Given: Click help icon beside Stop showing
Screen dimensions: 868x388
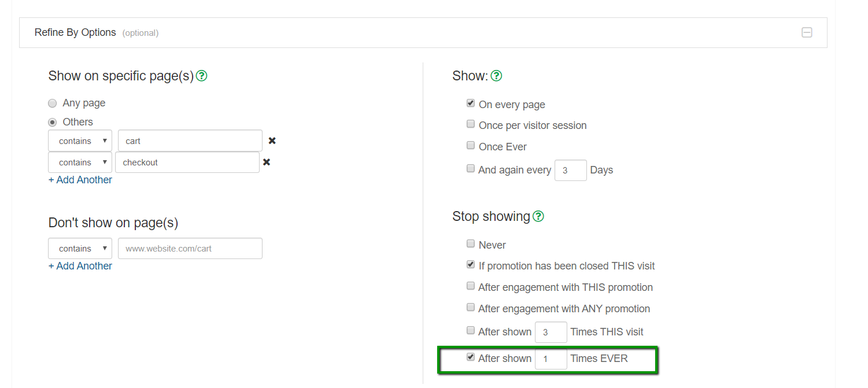Looking at the screenshot, I should [538, 216].
